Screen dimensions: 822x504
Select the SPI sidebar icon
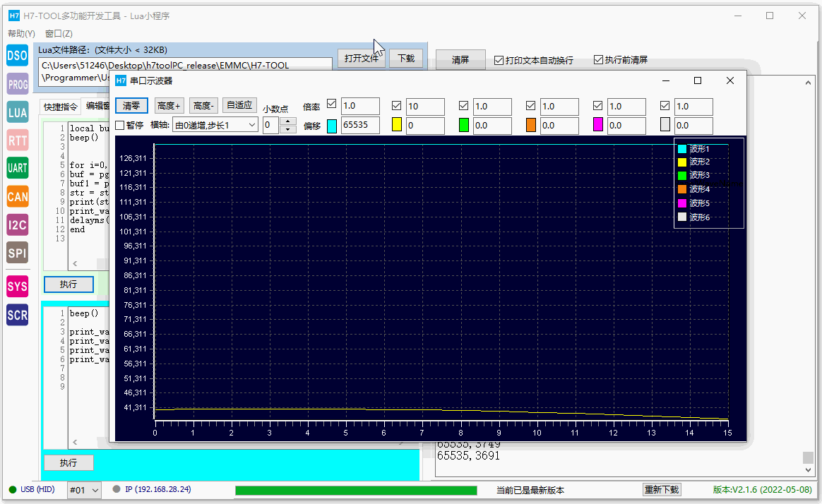pyautogui.click(x=17, y=253)
